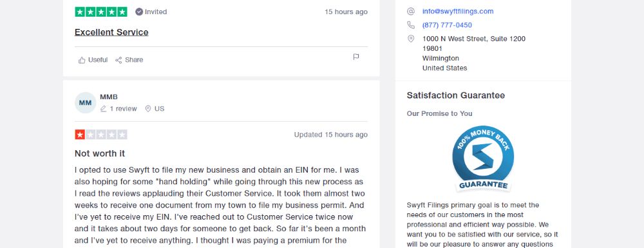This screenshot has width=644, height=248.
Task: Click the phone icon beside the number
Action: pos(411,25)
